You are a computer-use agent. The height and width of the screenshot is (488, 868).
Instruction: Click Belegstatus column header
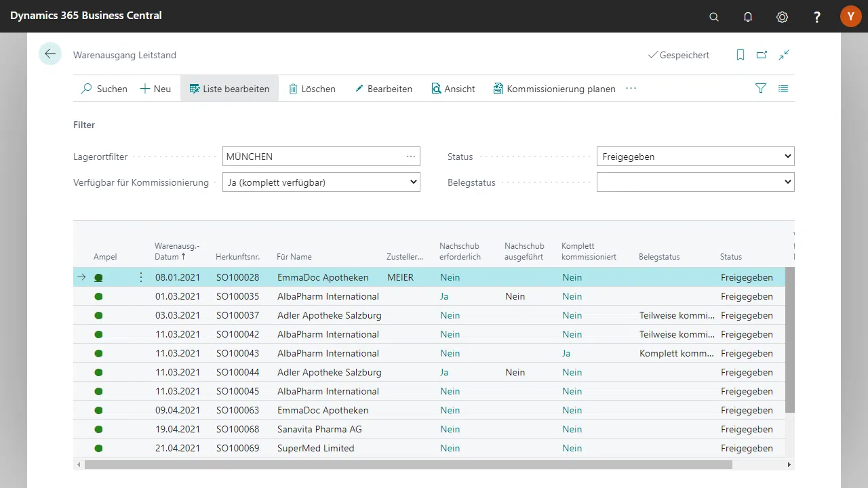[x=659, y=257]
